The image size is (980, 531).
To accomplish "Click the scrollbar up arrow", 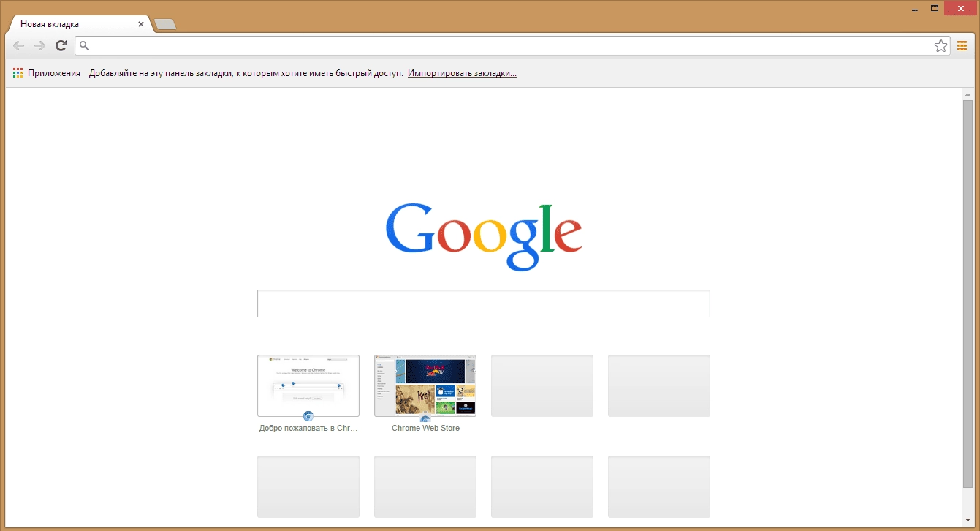I will (968, 94).
